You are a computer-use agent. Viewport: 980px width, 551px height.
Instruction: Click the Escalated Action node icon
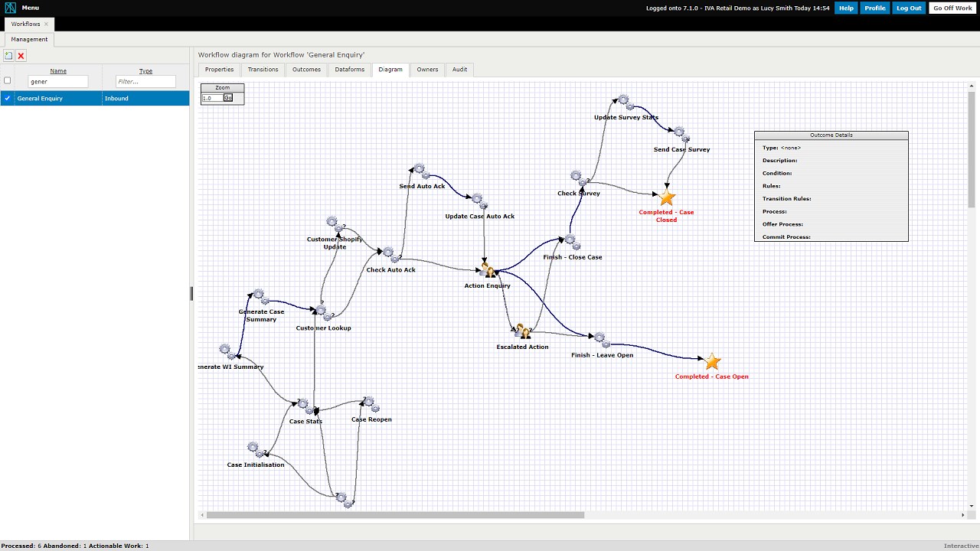(x=523, y=331)
